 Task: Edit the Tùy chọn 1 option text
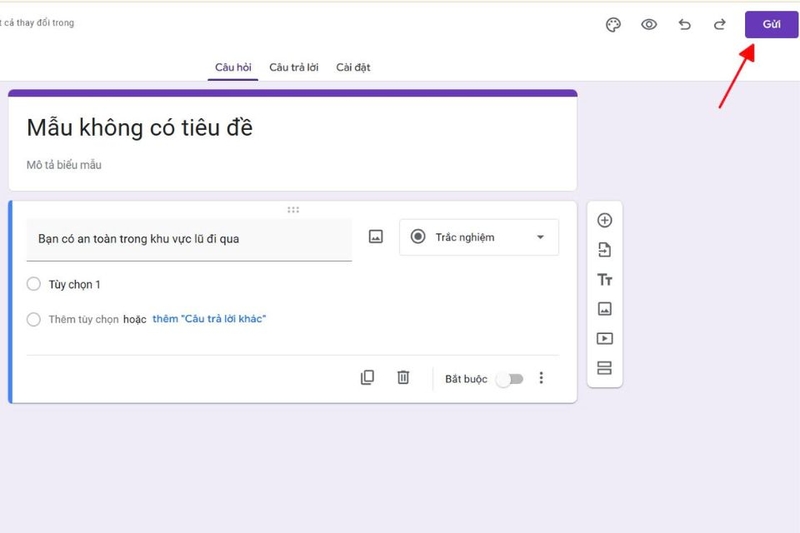[x=74, y=285]
